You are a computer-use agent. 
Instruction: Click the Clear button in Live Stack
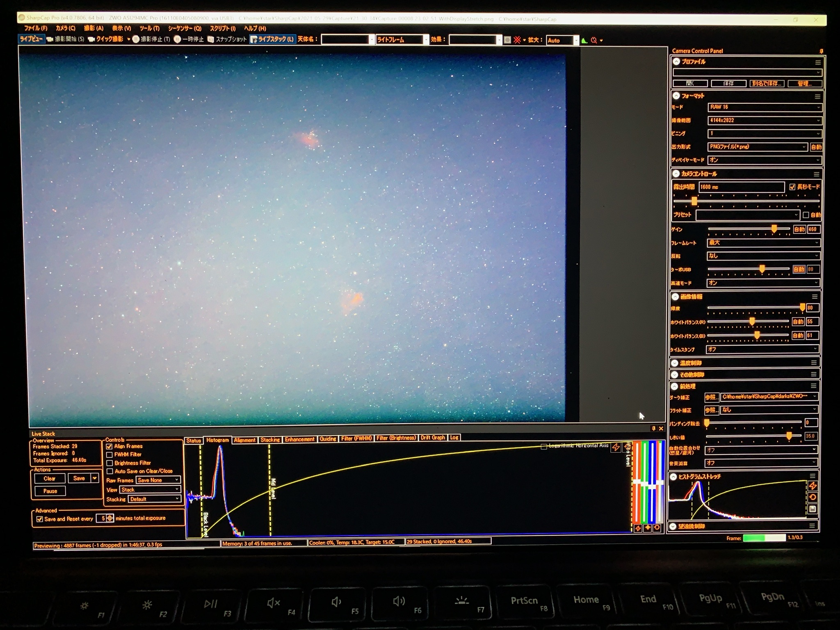point(49,479)
